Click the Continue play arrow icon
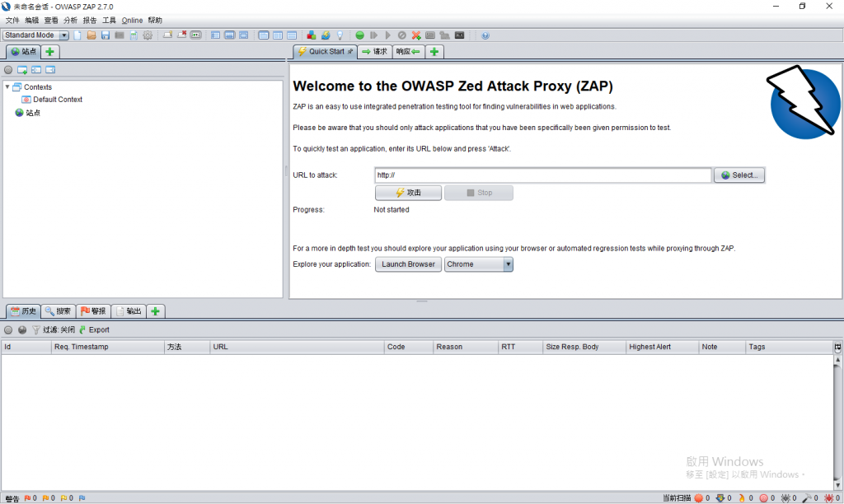 point(387,35)
